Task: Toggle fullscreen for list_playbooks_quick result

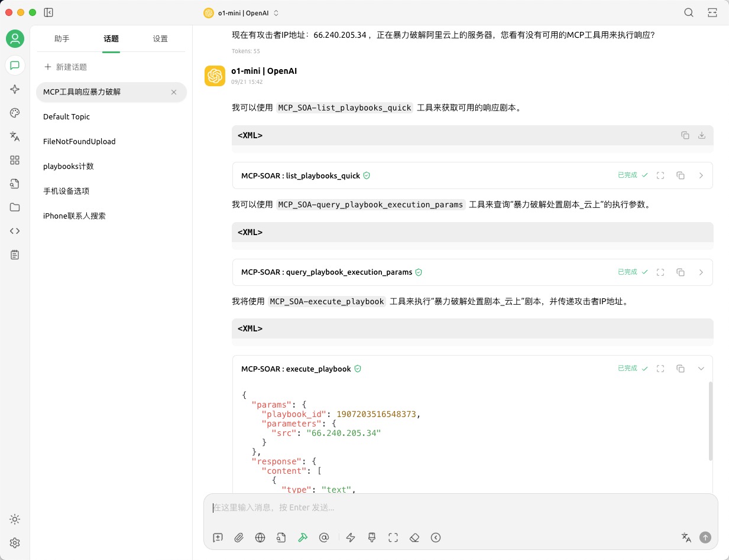Action: (x=661, y=175)
